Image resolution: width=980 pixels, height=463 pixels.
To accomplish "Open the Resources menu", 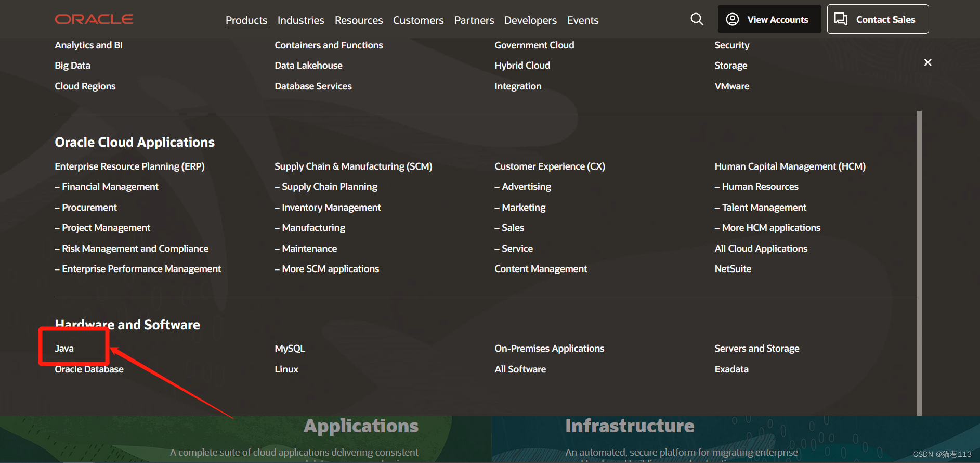I will (x=359, y=20).
